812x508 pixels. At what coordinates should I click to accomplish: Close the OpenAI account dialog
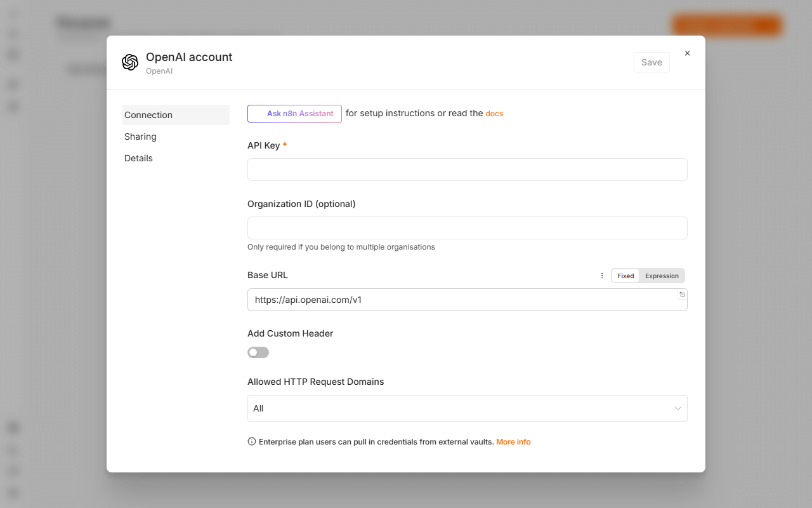click(x=688, y=53)
